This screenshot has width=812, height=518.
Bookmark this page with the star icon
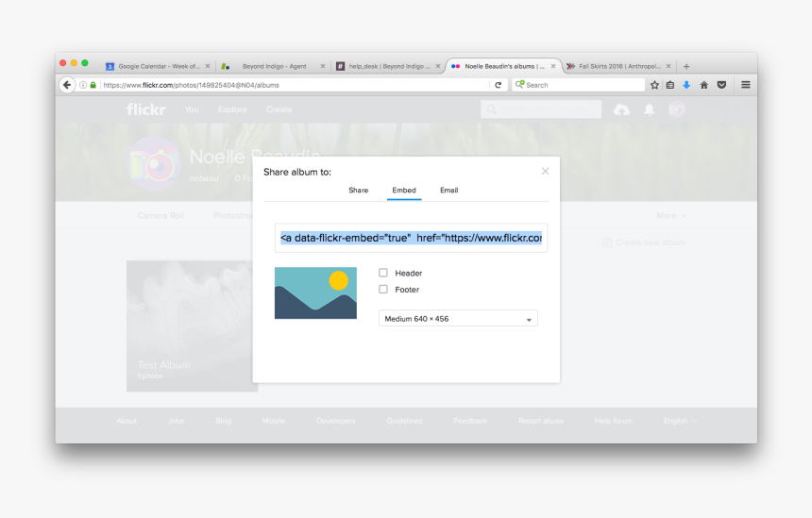click(x=654, y=85)
